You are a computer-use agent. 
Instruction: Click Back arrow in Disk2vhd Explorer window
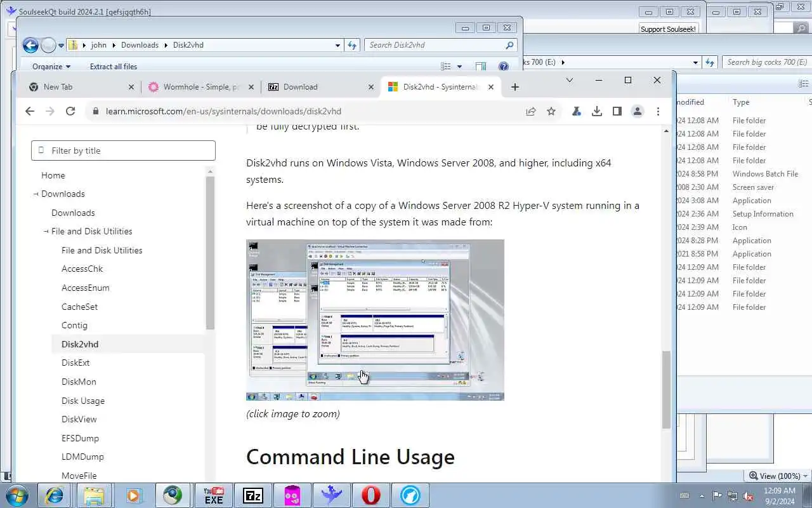pos(30,45)
